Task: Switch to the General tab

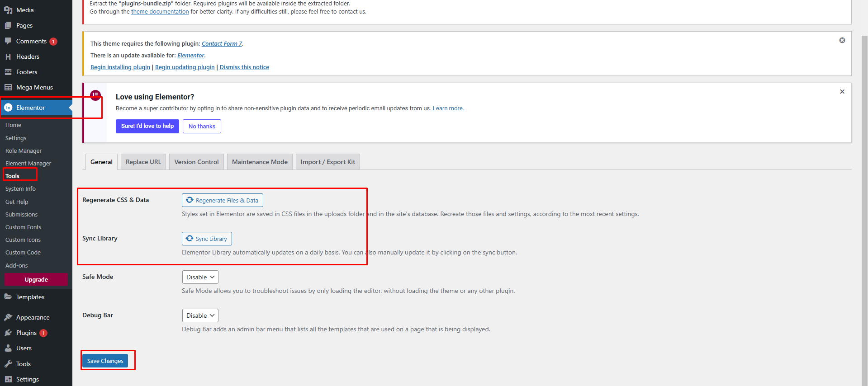Action: 101,162
